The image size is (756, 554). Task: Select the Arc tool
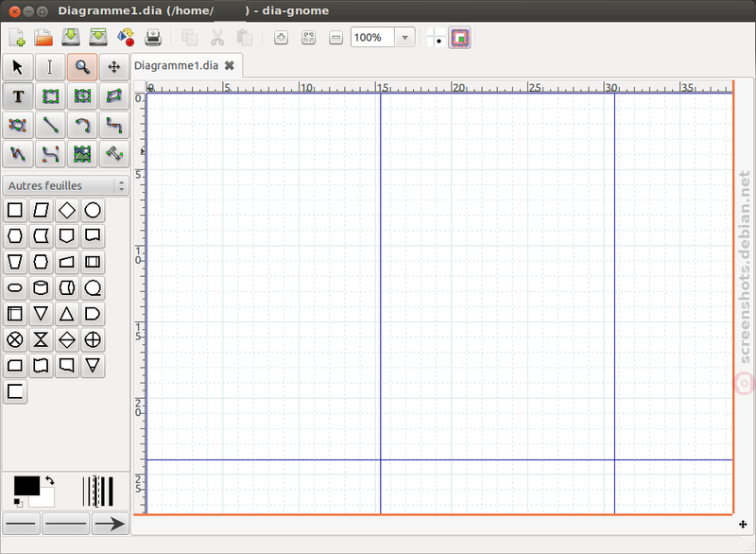click(x=82, y=126)
